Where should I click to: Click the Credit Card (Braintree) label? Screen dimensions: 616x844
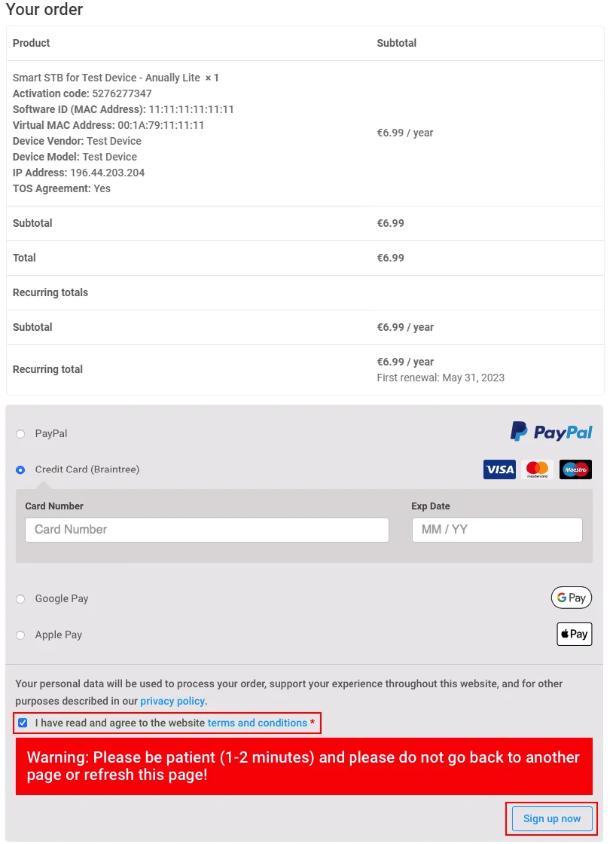[x=87, y=469]
